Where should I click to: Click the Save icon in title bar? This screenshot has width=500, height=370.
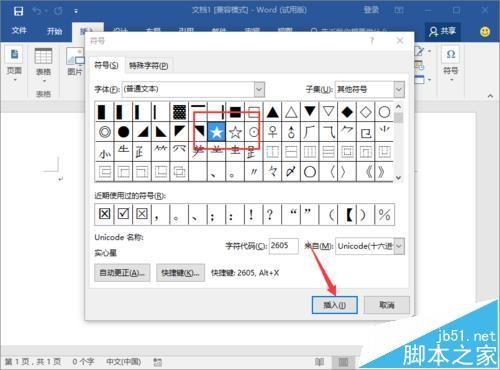[x=18, y=11]
